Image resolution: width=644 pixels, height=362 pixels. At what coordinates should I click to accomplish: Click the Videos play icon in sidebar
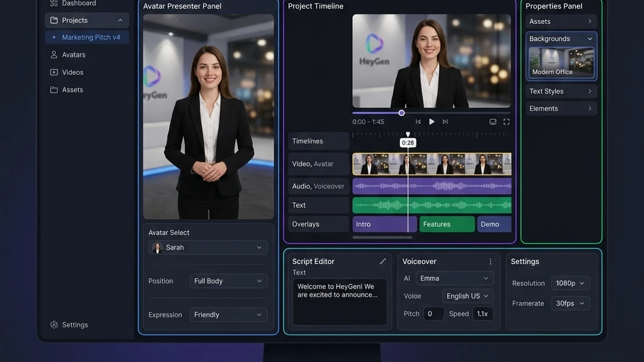pos(54,72)
